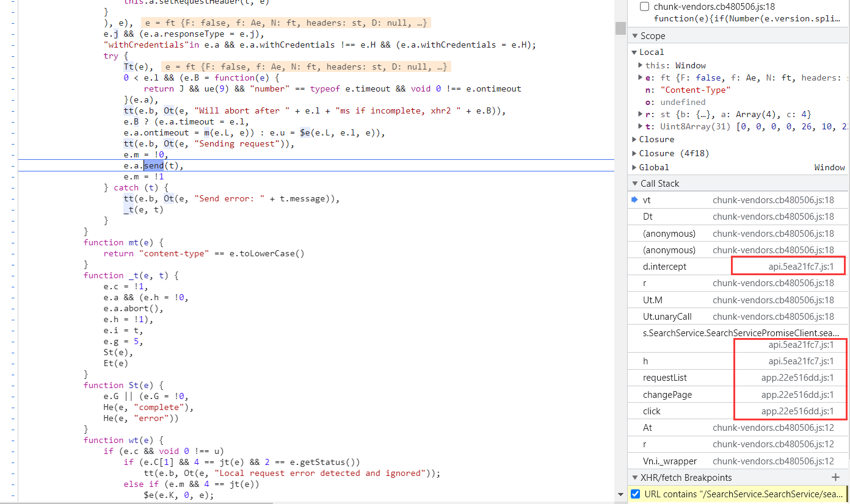Viewport: 850px width, 504px height.
Task: Select the changePage call stack frame
Action: (739, 395)
